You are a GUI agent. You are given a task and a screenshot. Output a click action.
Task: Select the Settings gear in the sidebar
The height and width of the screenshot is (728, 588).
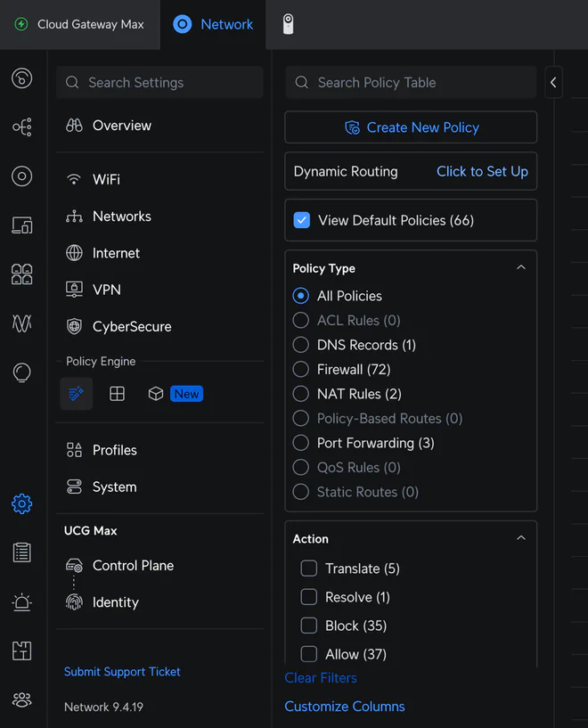(x=21, y=503)
